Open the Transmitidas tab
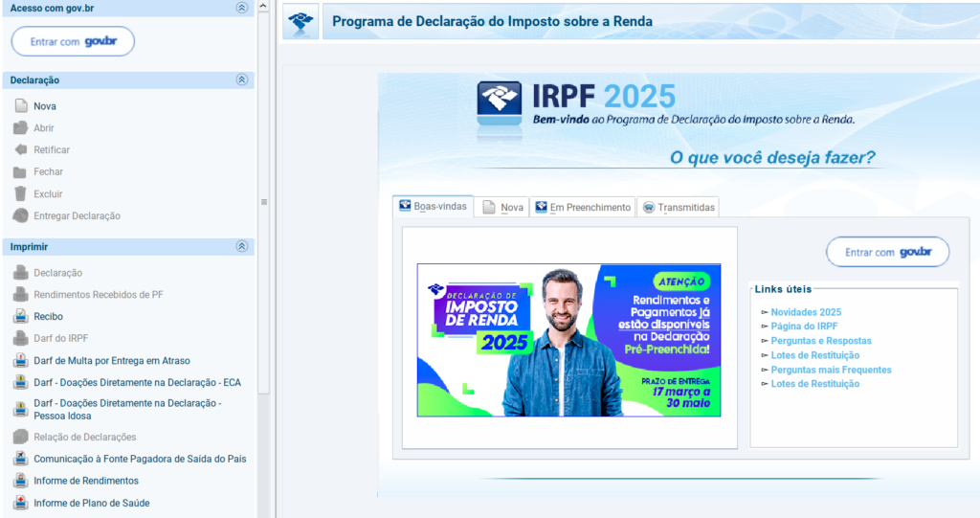 679,207
